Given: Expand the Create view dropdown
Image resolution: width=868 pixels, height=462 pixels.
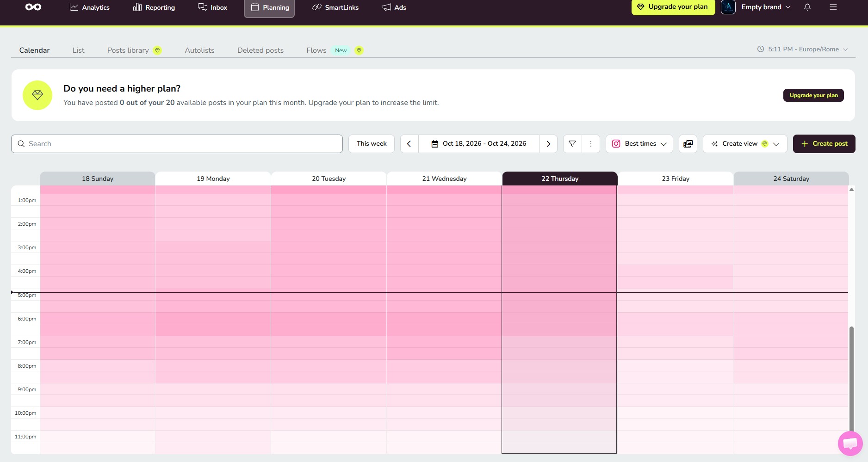Looking at the screenshot, I should point(745,144).
